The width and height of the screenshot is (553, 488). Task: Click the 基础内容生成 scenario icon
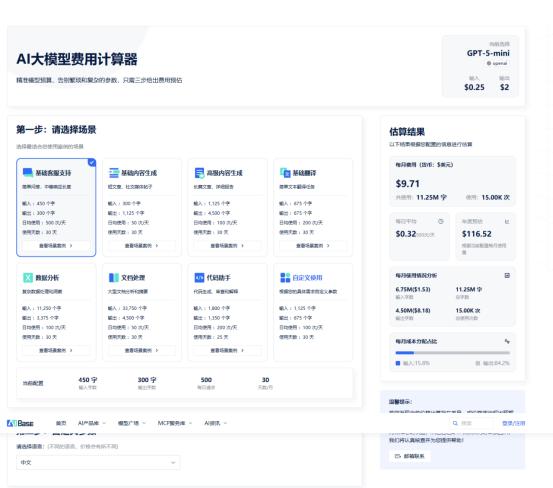[x=114, y=172]
